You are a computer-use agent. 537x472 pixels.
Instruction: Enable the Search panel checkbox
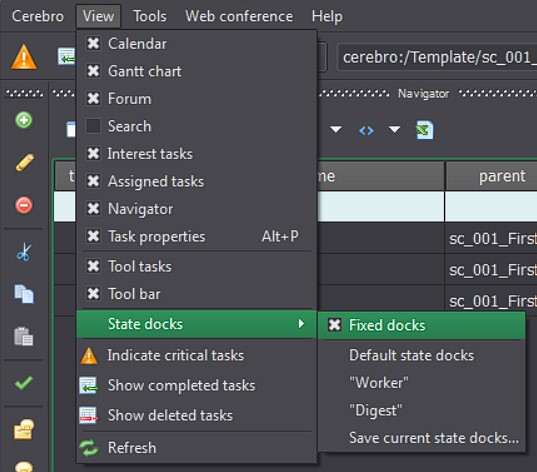93,126
